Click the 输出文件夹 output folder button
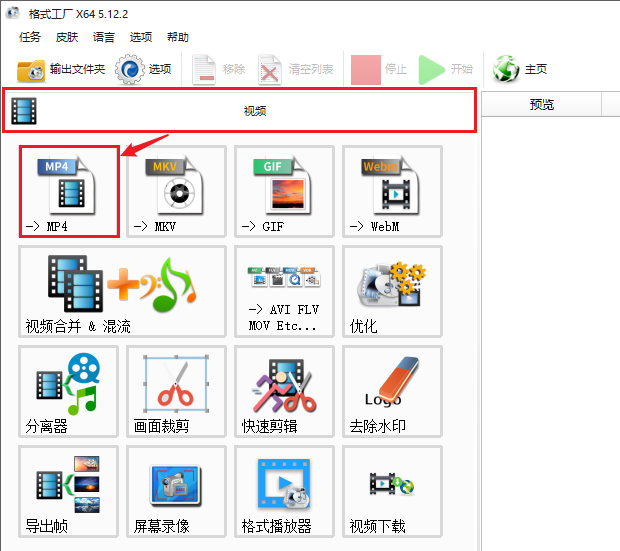620x551 pixels. click(61, 70)
